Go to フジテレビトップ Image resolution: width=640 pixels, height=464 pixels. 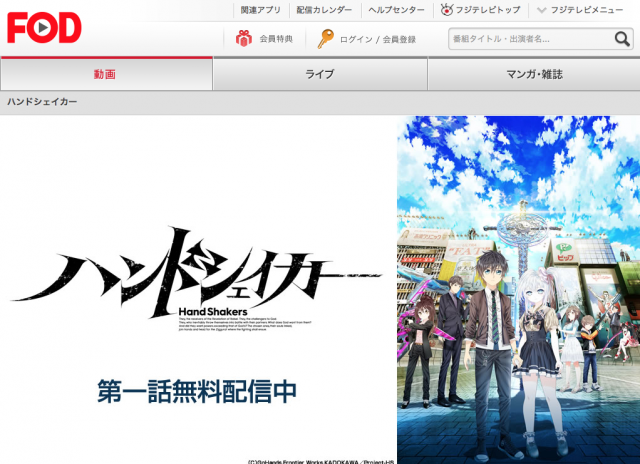(488, 10)
